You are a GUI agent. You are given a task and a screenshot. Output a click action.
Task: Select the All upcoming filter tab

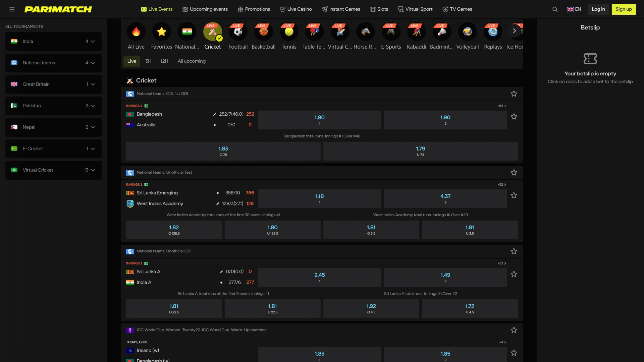(192, 61)
